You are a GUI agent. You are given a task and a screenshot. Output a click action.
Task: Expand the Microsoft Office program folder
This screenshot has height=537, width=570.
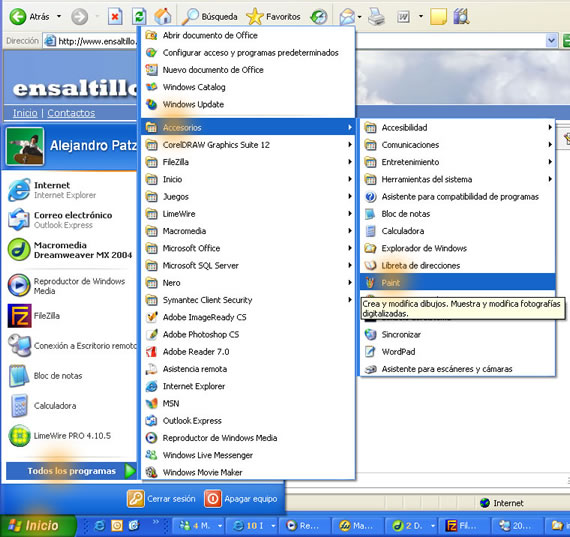click(248, 248)
